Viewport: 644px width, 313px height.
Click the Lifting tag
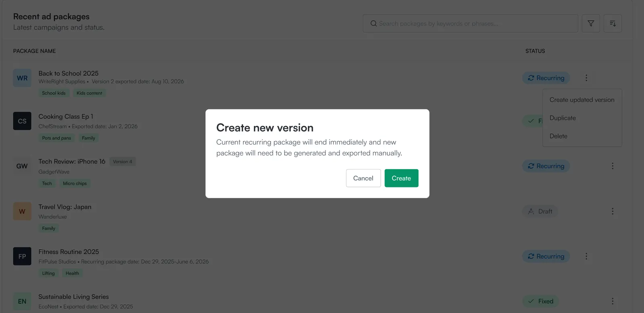click(x=48, y=274)
